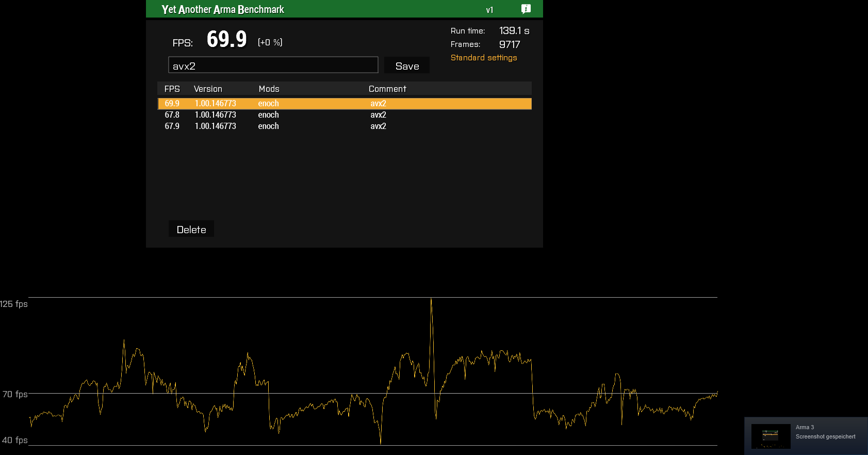The image size is (868, 455).
Task: Select the 67.8 FPS result row
Action: pyautogui.click(x=345, y=115)
